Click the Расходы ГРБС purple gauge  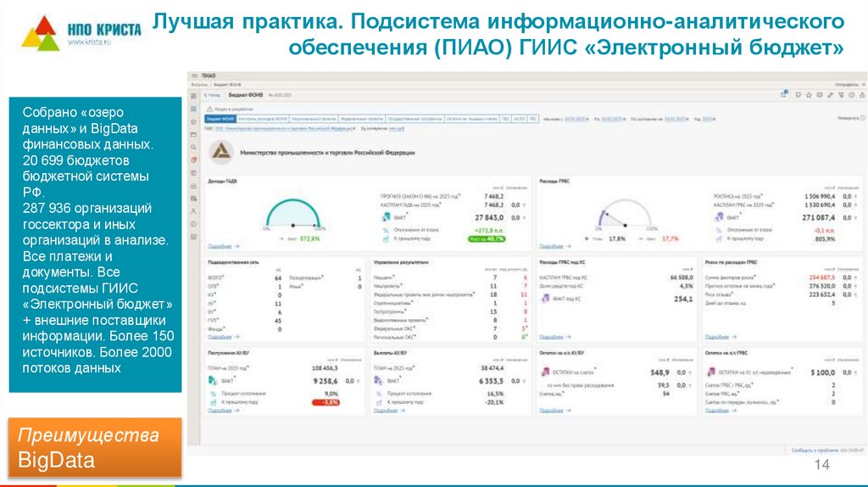click(626, 214)
